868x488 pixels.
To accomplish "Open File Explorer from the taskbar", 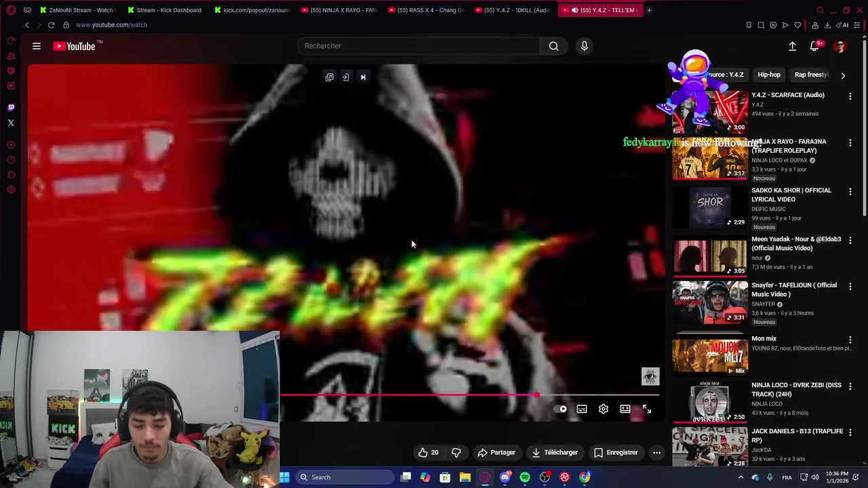I will [x=465, y=477].
